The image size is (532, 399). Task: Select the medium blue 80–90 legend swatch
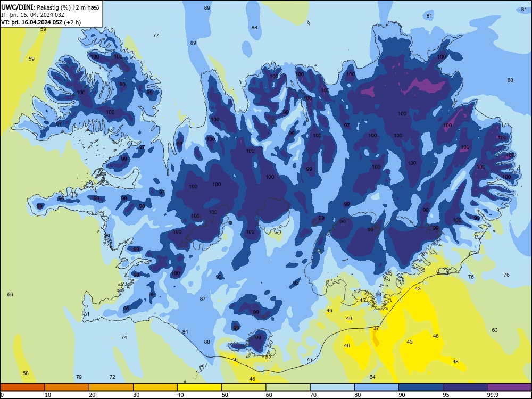point(377,387)
